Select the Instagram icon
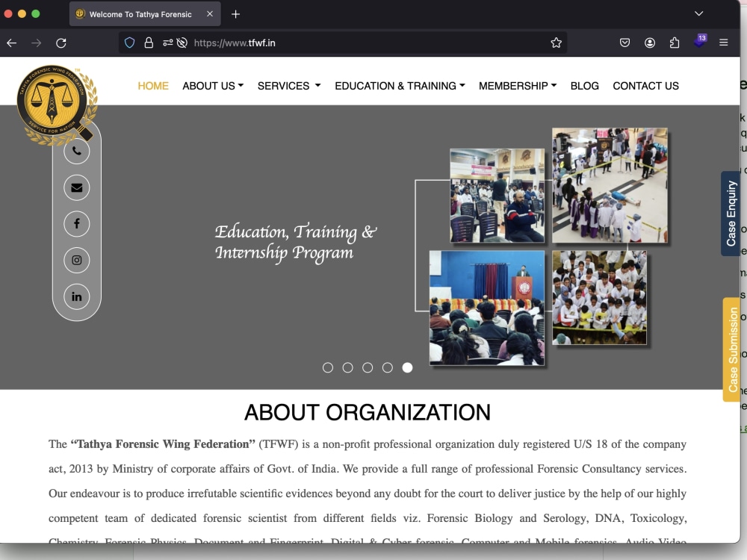Viewport: 747px width, 560px height. point(76,260)
